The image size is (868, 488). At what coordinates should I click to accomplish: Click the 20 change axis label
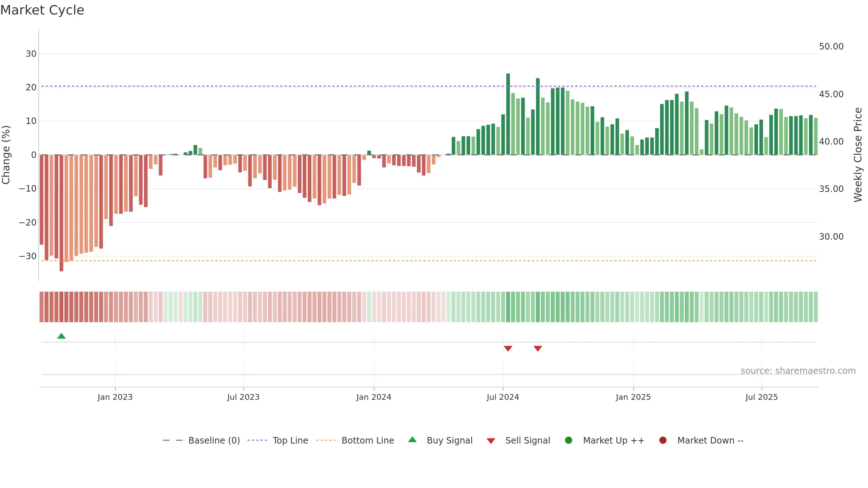tap(31, 87)
